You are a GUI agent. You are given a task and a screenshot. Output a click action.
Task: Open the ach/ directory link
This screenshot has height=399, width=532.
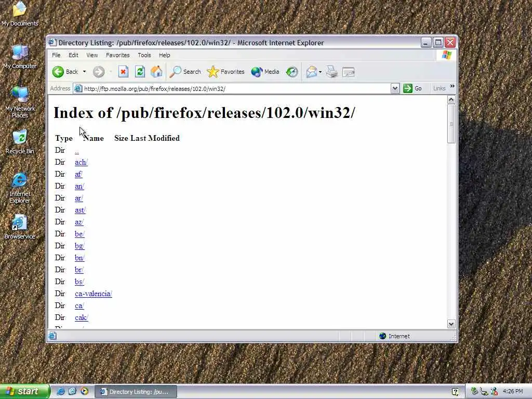click(x=81, y=162)
